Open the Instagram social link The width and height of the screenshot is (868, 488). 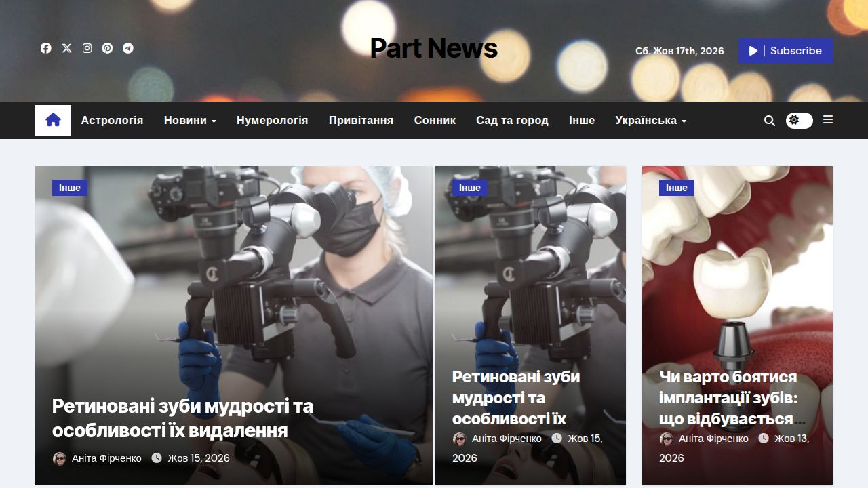click(x=87, y=48)
